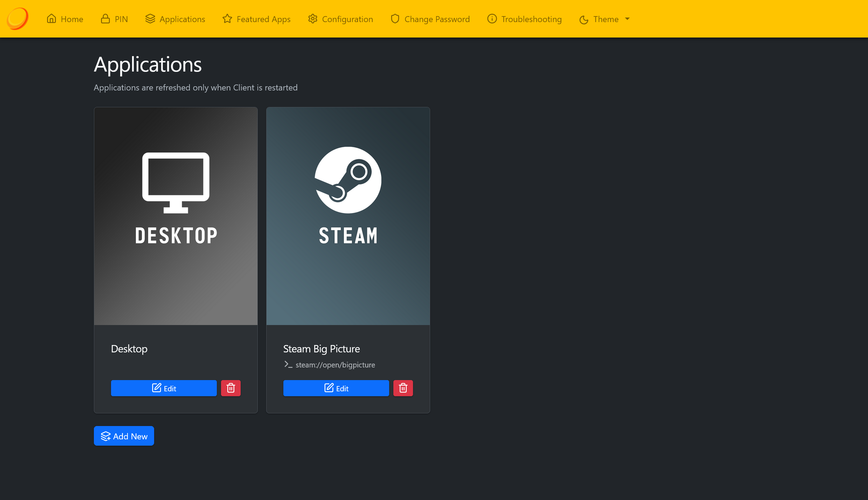Click the PIN lock icon

(105, 19)
